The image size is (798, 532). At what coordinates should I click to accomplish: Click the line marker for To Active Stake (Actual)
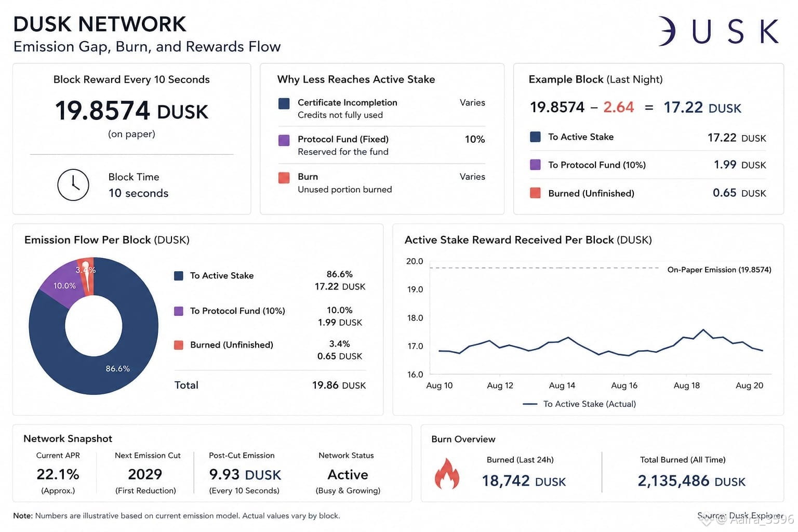point(530,404)
